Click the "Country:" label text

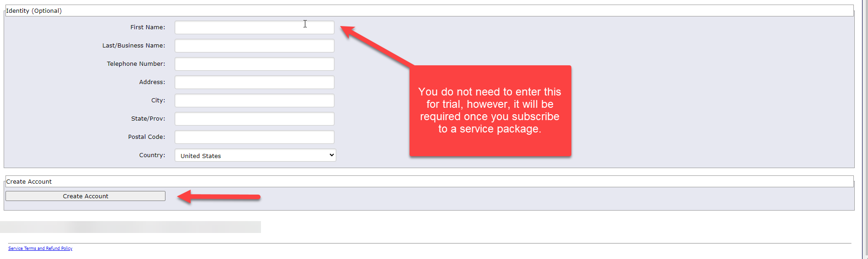click(x=152, y=155)
